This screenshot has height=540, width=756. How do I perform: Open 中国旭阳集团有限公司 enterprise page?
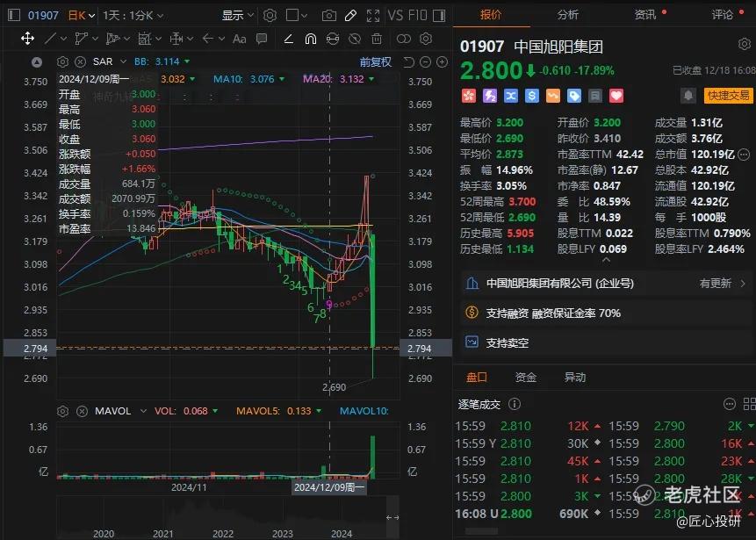pyautogui.click(x=605, y=283)
